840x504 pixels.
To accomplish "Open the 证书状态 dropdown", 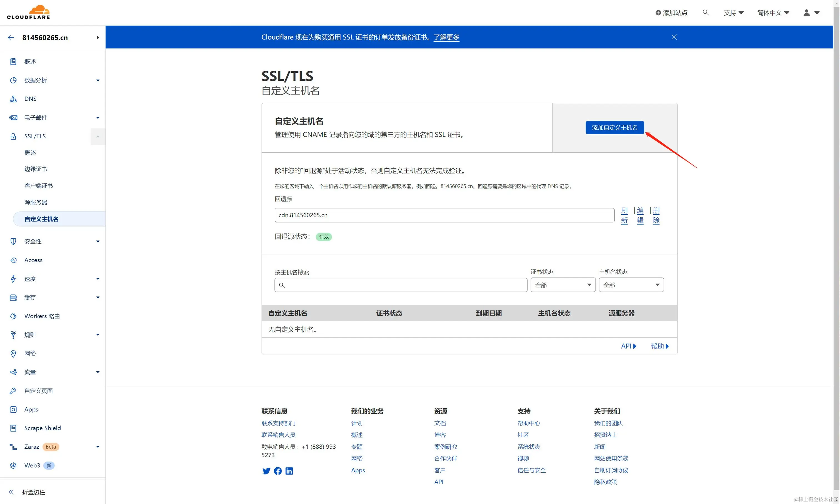I will pos(562,285).
